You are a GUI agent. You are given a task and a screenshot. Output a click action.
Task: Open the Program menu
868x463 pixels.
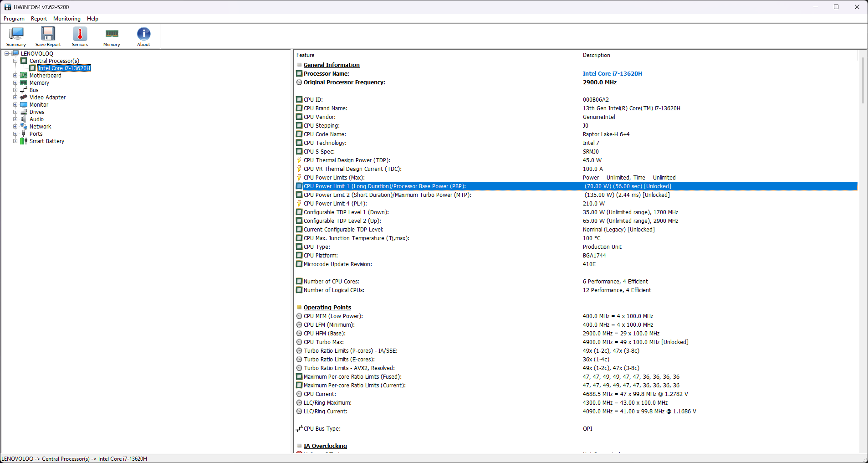pyautogui.click(x=14, y=19)
